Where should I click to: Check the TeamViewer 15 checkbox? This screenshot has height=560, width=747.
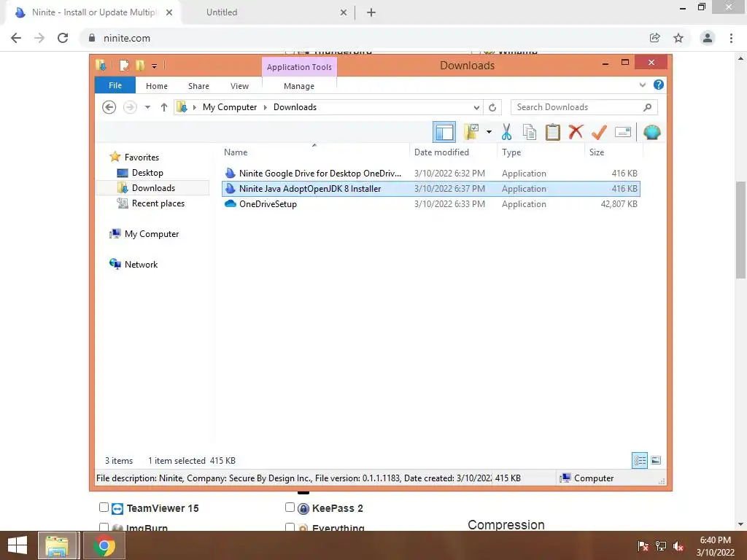[x=104, y=507]
